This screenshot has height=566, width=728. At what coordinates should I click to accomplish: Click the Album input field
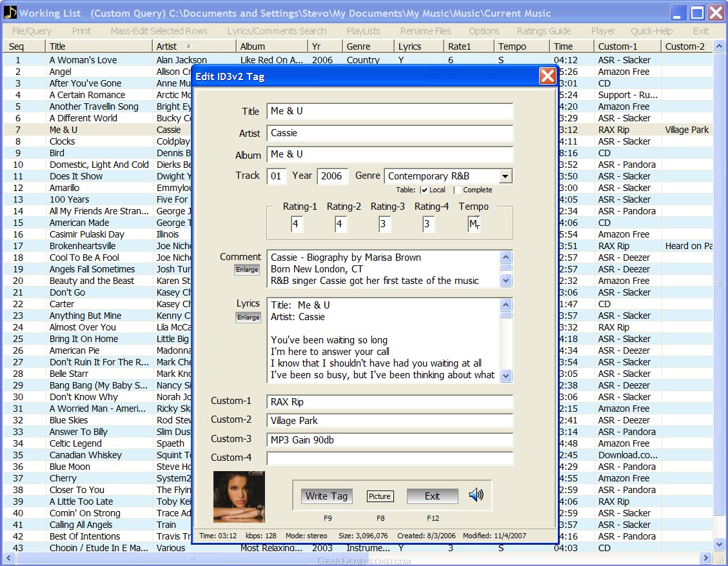click(390, 154)
